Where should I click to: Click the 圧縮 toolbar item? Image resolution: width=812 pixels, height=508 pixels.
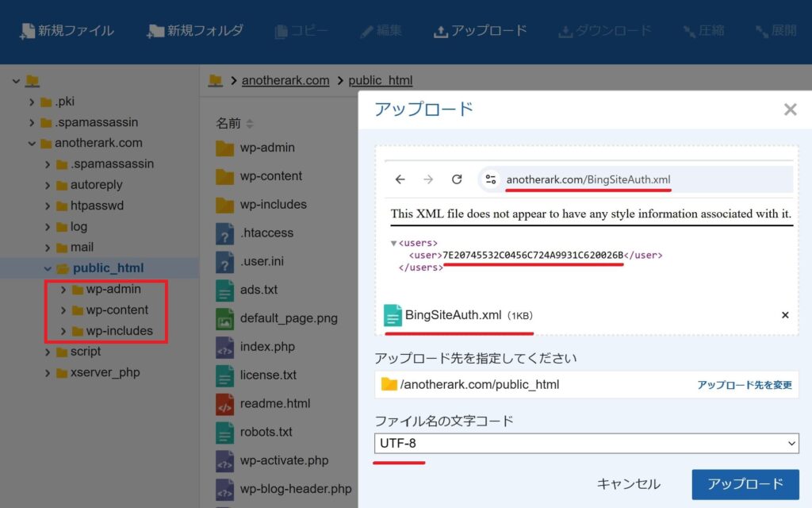(703, 31)
